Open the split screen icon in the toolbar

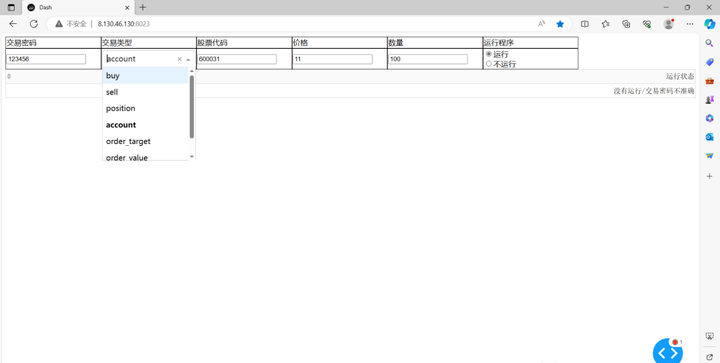tap(585, 24)
